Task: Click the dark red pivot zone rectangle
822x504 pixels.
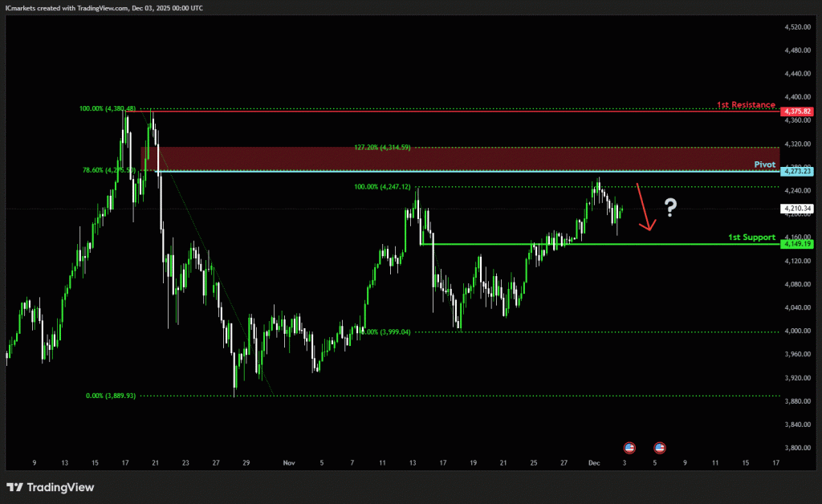Action: (x=458, y=158)
